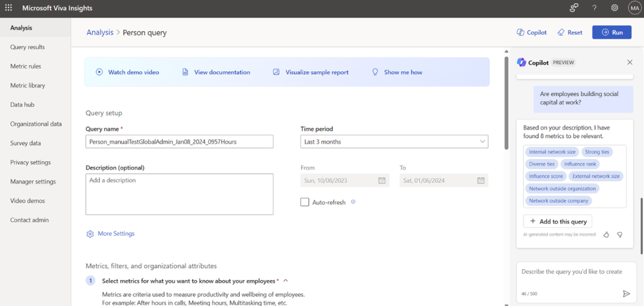
Task: Click the calendar icon in From date
Action: pos(382,180)
